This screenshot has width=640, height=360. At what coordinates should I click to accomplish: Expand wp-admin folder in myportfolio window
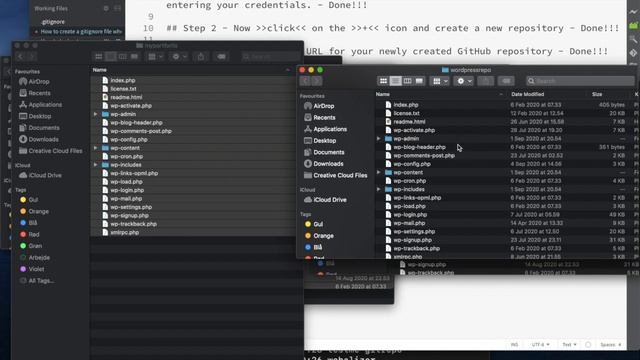coord(96,114)
